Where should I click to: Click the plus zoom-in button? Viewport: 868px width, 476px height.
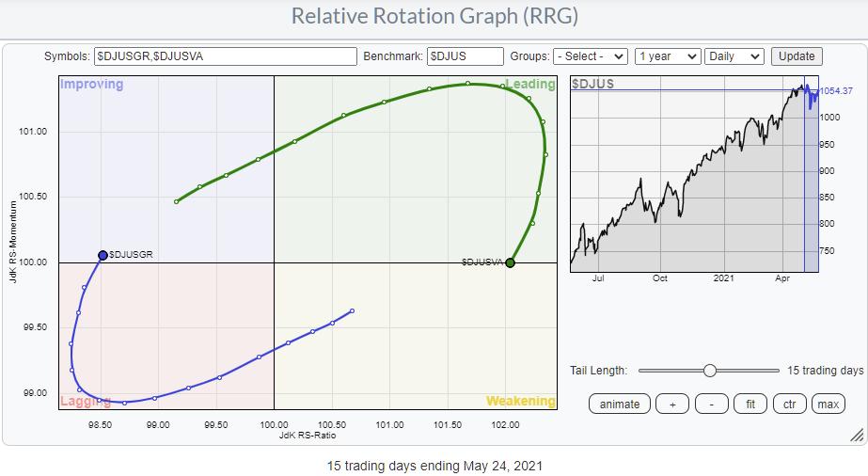coord(672,405)
